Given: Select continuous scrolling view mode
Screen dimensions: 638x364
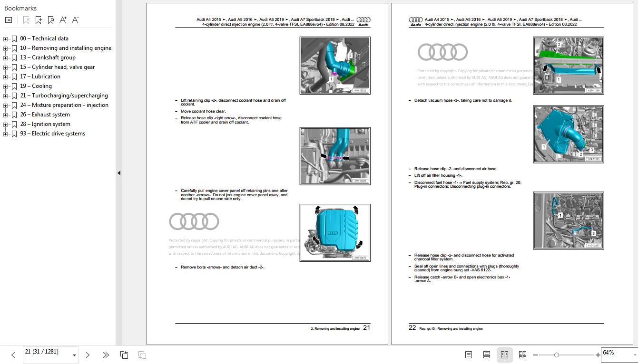Looking at the screenshot, I should 486,355.
